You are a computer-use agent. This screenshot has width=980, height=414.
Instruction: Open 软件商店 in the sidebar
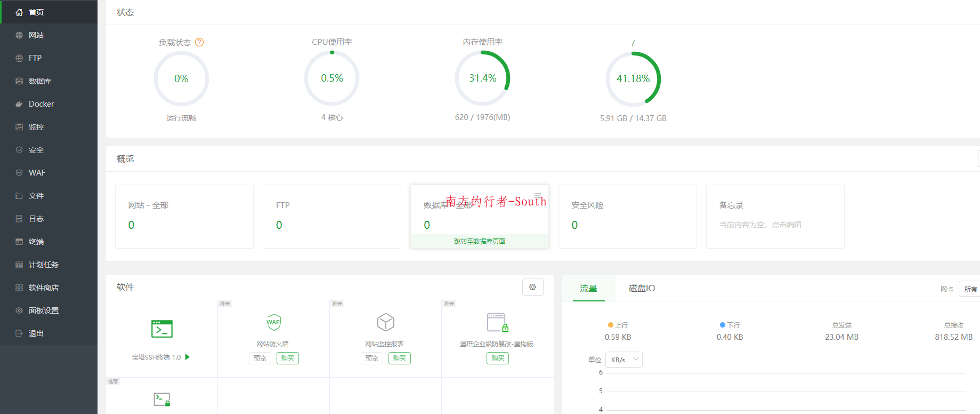click(x=48, y=288)
